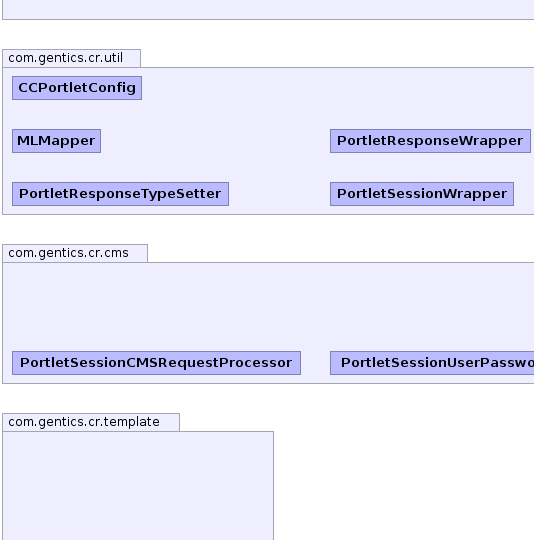Select the partially visible package box at top
Image resolution: width=534 pixels, height=540 pixels.
point(268,10)
